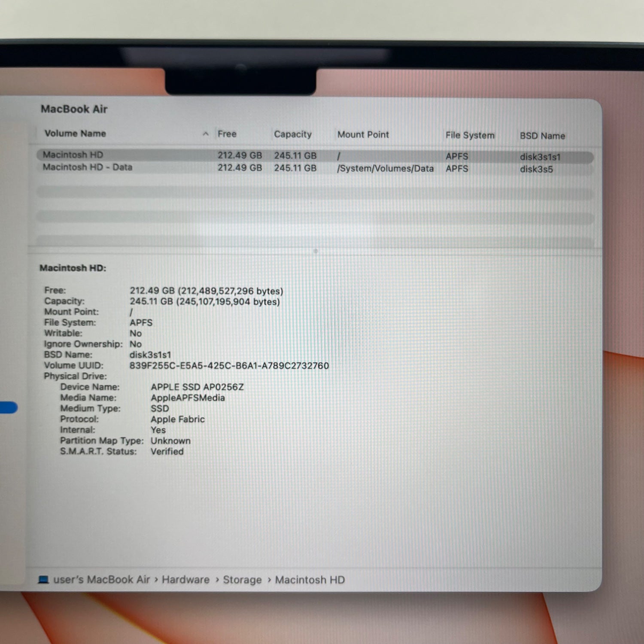Click the Macintosh HD: details heading
644x644 pixels.
[73, 268]
